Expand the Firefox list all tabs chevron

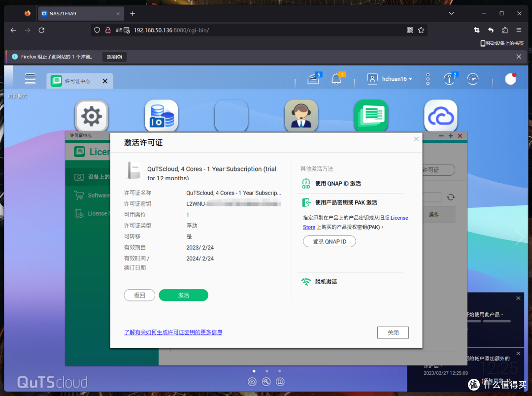click(451, 14)
